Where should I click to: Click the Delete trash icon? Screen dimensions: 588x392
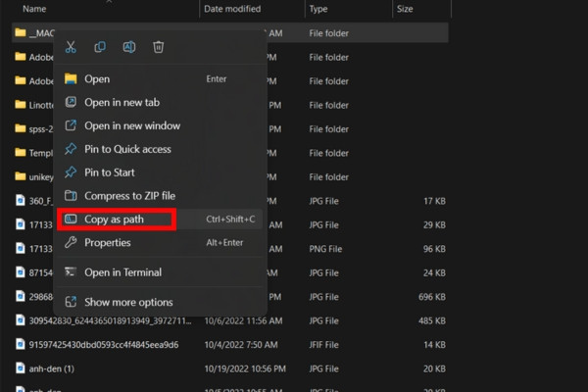[x=158, y=47]
